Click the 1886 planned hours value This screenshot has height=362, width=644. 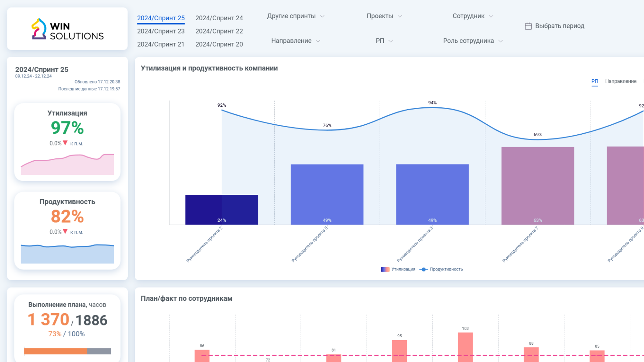tap(91, 320)
